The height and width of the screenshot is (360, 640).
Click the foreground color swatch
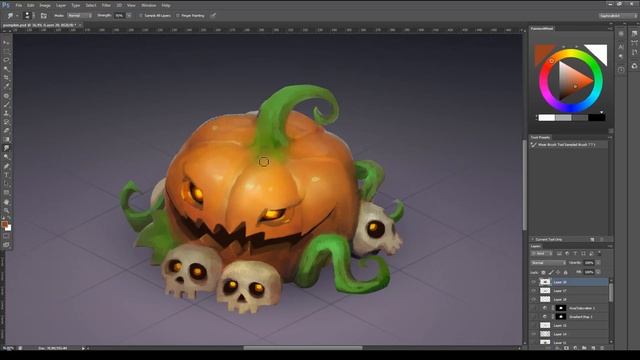click(x=4, y=224)
